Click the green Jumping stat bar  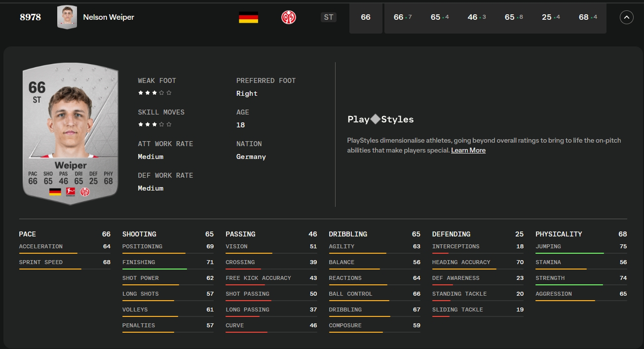point(581,253)
